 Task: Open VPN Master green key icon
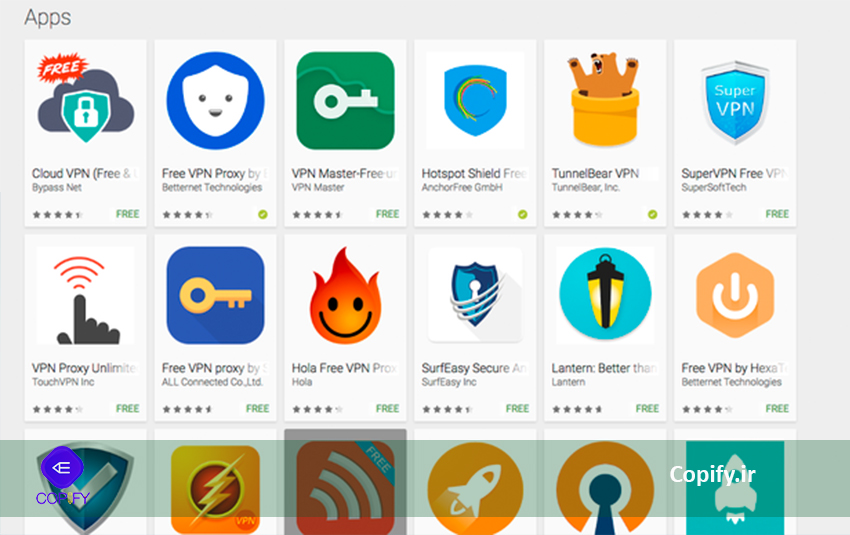345,100
